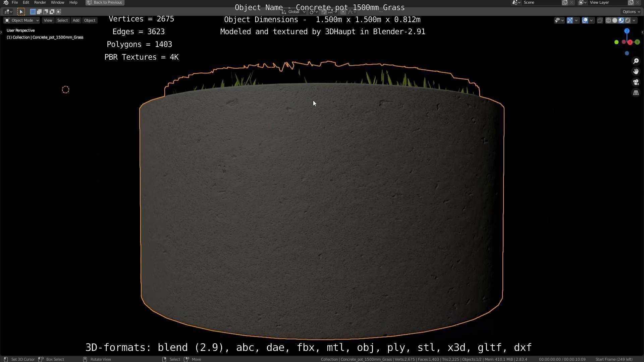Switch perspective/orthographic with the grid icon
Viewport: 644px width, 362px height.
click(x=636, y=93)
